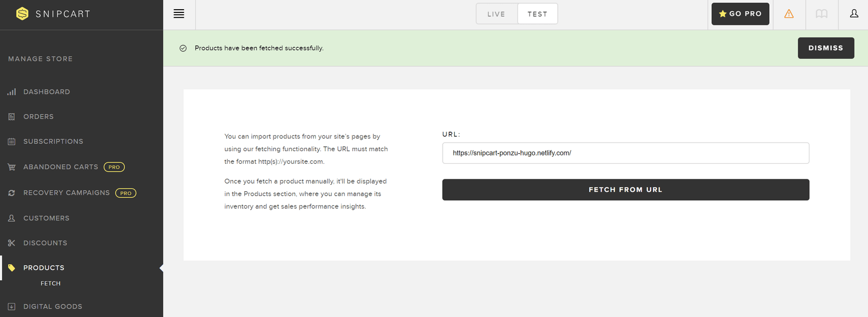This screenshot has height=317, width=868.
Task: Click the Products tag icon
Action: click(x=11, y=268)
